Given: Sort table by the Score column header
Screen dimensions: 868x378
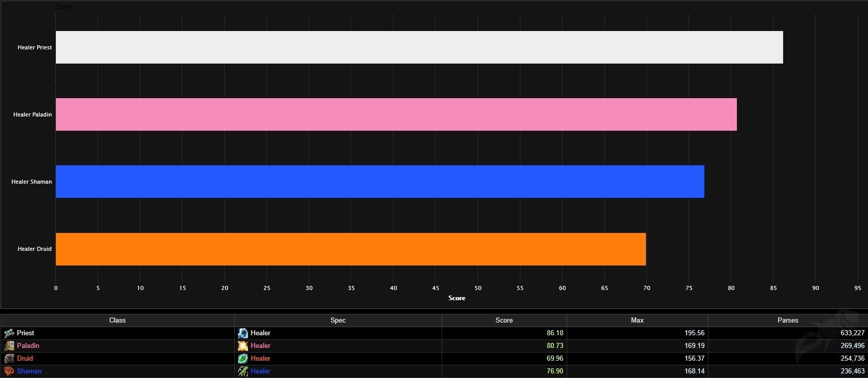Looking at the screenshot, I should pos(504,320).
